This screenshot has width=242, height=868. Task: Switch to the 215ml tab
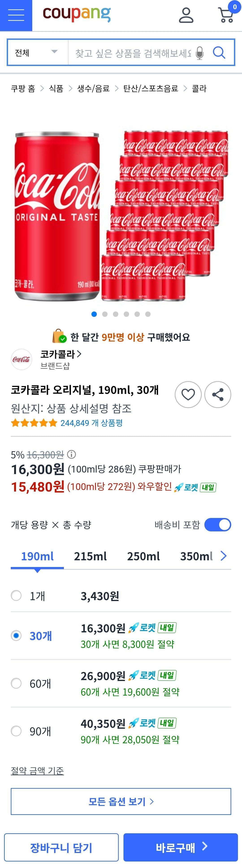pos(90,556)
